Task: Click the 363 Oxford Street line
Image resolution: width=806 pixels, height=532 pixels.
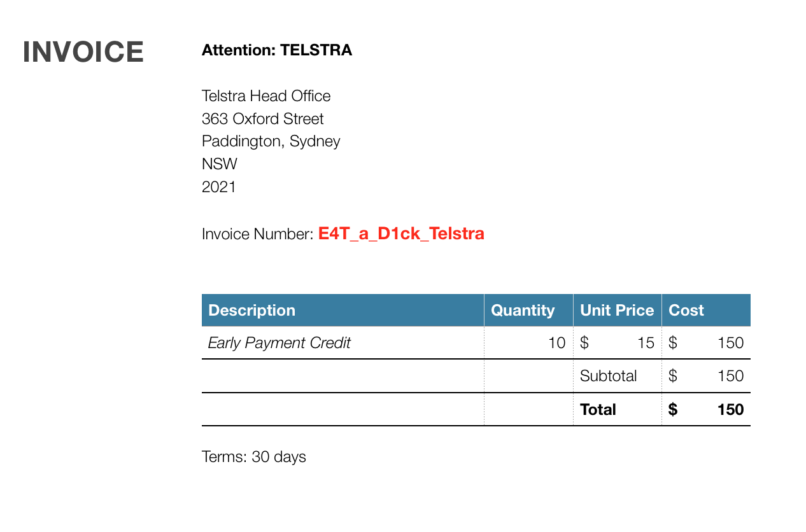Action: coord(262,119)
